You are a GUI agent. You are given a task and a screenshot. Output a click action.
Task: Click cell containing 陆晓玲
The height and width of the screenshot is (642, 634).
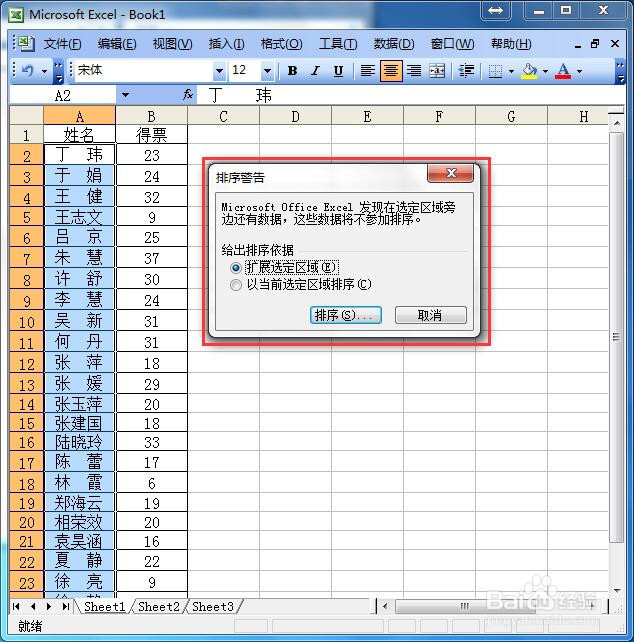tap(79, 442)
